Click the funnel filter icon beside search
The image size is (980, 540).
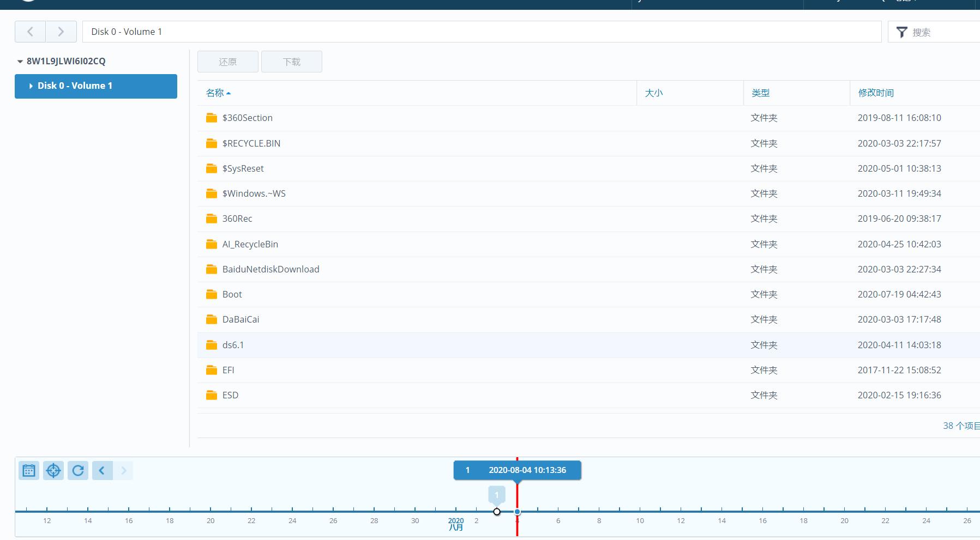click(x=902, y=32)
